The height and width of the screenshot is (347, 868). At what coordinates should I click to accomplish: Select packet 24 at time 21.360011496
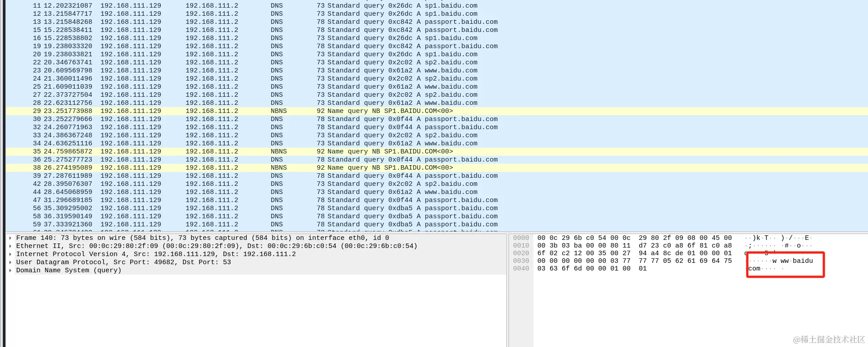tap(437, 79)
